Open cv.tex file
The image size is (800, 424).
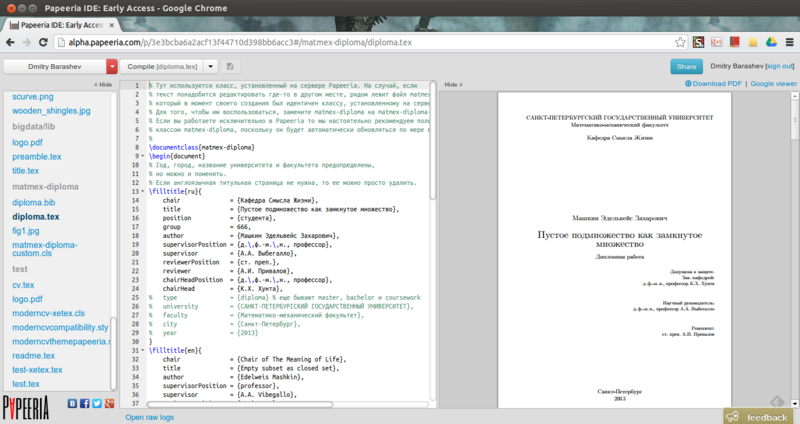[x=23, y=285]
